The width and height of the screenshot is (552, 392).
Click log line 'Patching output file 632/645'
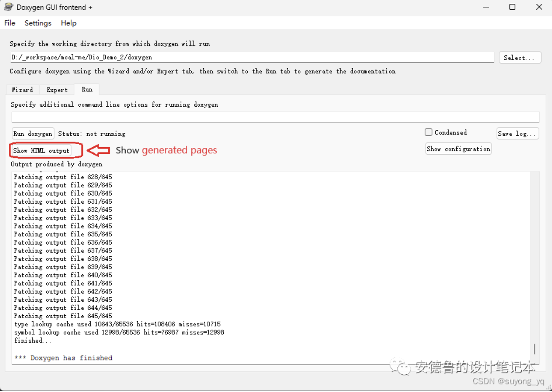pyautogui.click(x=63, y=210)
